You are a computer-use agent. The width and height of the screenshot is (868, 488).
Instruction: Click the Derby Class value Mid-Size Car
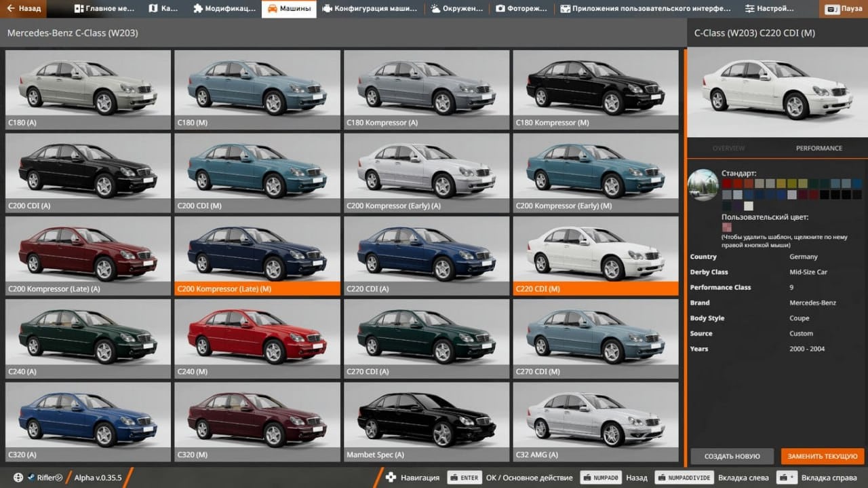tap(808, 272)
